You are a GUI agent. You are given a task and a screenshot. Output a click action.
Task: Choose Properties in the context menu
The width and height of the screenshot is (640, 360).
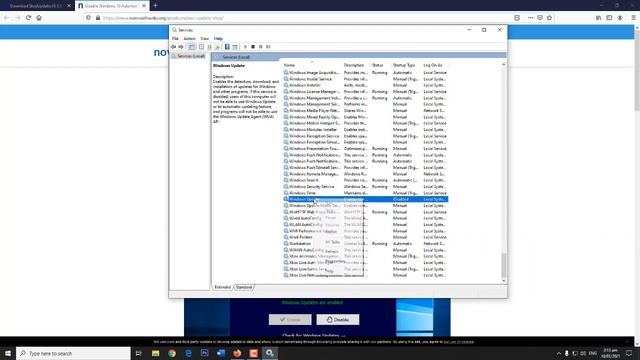coord(335,261)
